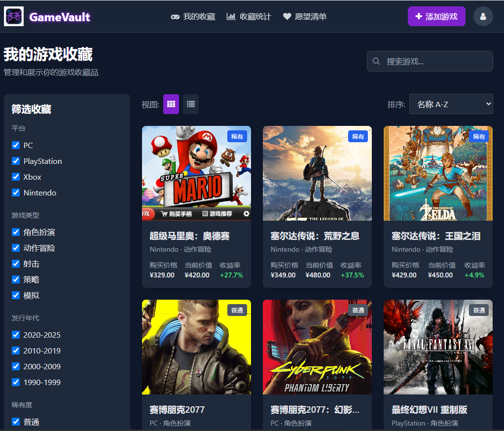The height and width of the screenshot is (431, 504).
Task: Disable the 射击 game type filter
Action: tap(15, 264)
